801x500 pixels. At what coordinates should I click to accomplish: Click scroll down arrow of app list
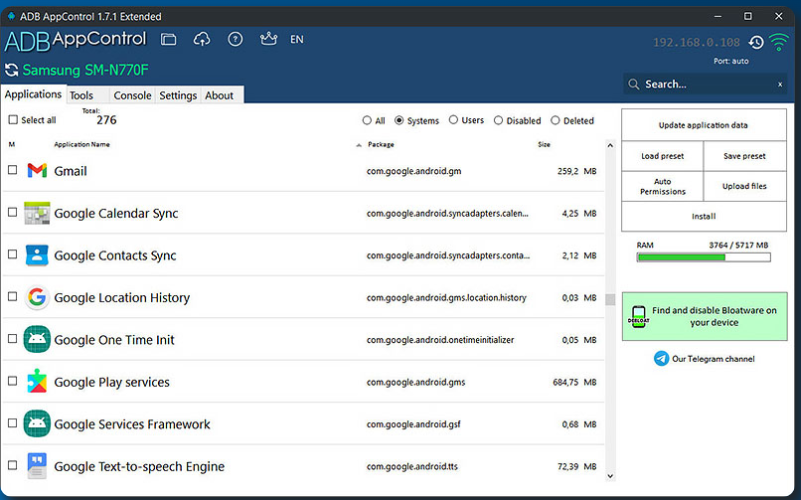click(610, 475)
